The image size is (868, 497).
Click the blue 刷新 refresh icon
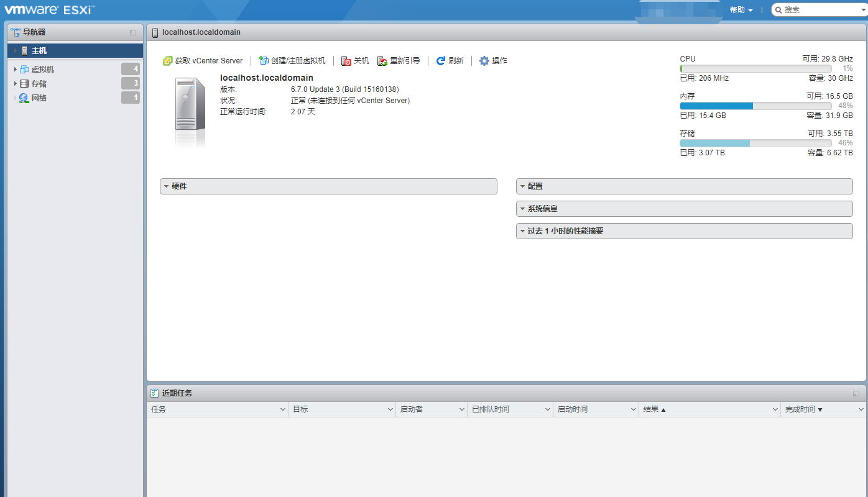[441, 61]
